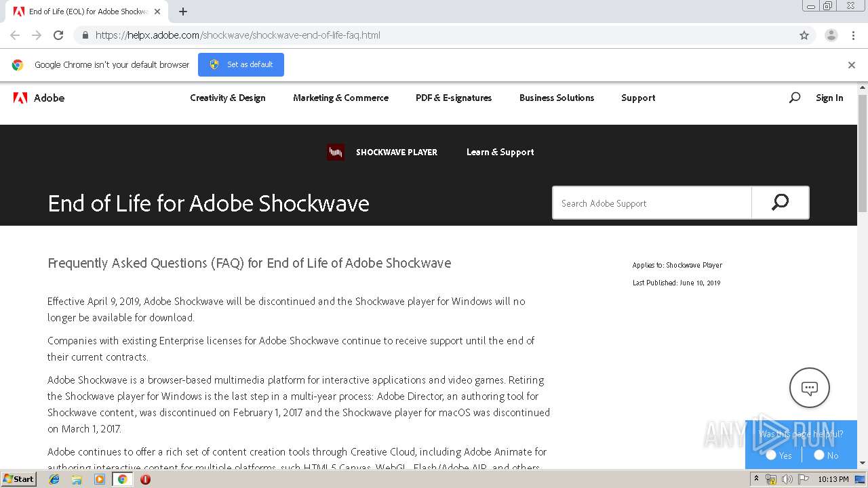Viewport: 868px width, 488px height.
Task: Open media player taskbar icon
Action: [100, 479]
